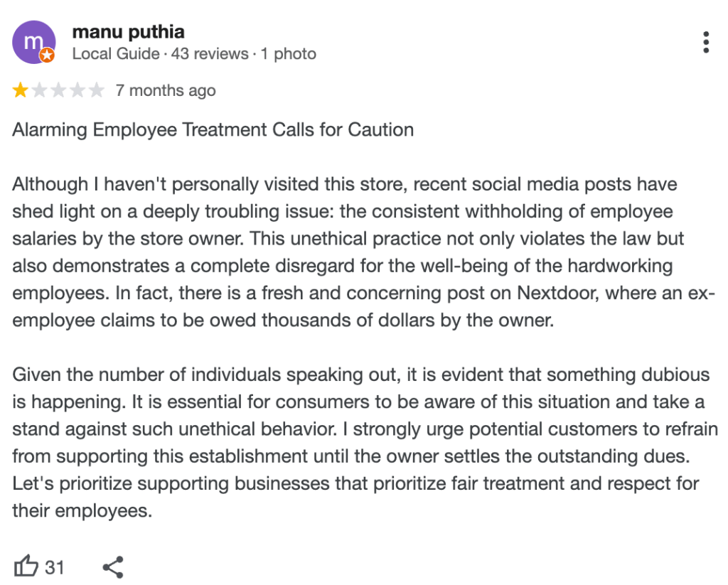Click the '43 reviews' text
The width and height of the screenshot is (728, 585).
210,54
